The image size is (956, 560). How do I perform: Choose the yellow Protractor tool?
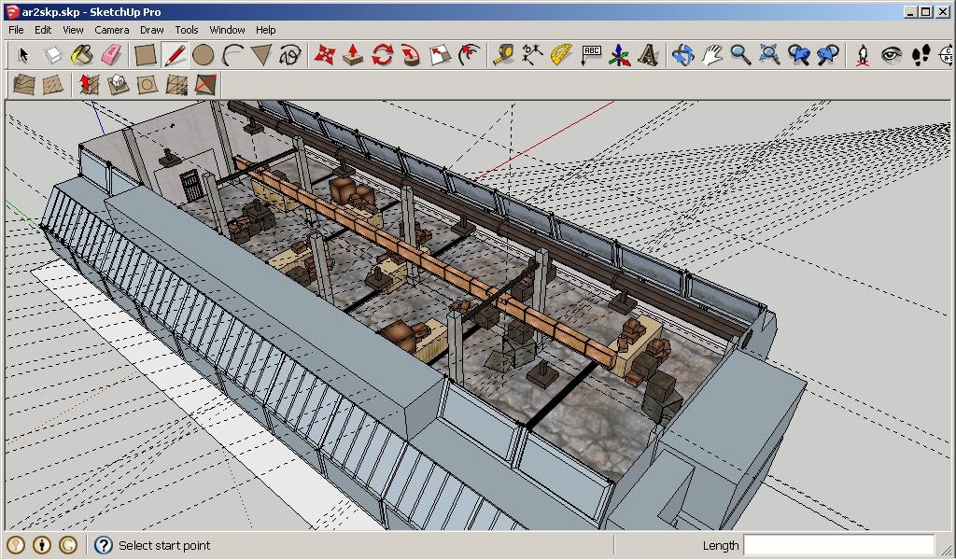(x=561, y=55)
